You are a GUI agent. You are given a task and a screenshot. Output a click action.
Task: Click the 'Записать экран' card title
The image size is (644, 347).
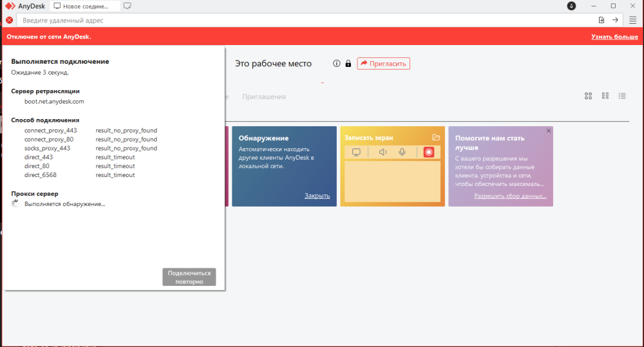click(x=368, y=138)
